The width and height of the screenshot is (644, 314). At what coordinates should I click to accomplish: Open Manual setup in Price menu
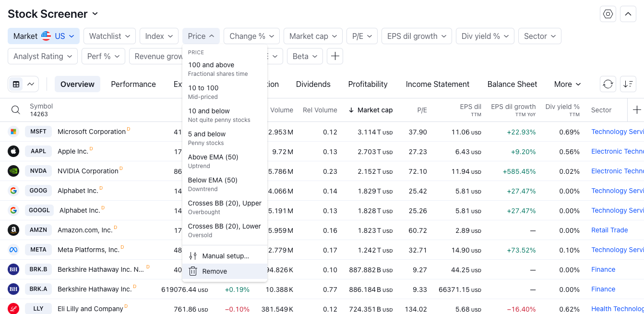pyautogui.click(x=225, y=256)
